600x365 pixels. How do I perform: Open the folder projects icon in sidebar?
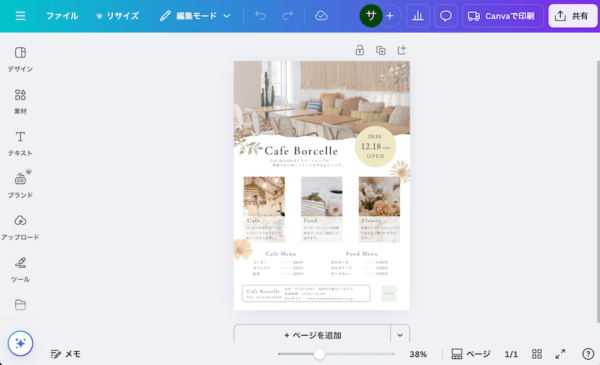click(x=20, y=305)
